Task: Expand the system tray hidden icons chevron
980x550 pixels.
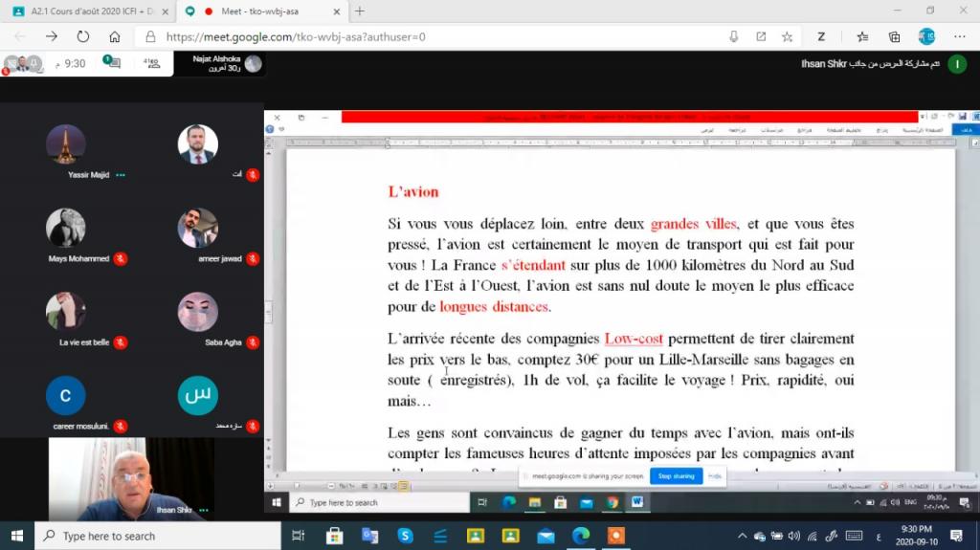Action: [742, 536]
